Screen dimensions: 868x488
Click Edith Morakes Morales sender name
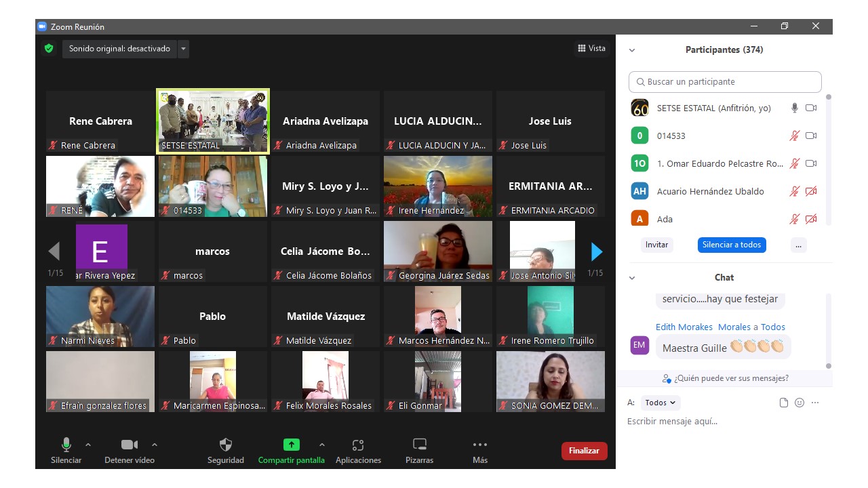(x=703, y=327)
